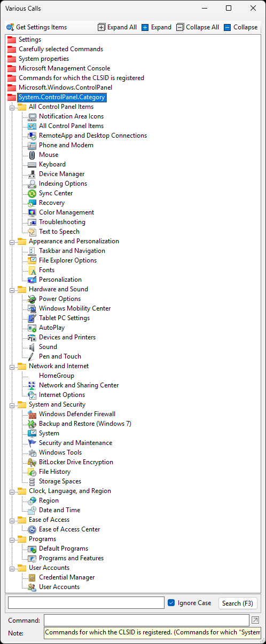This screenshot has height=644, width=266.
Task: Select Commands for which the CLSID is registered
Action: pos(81,78)
